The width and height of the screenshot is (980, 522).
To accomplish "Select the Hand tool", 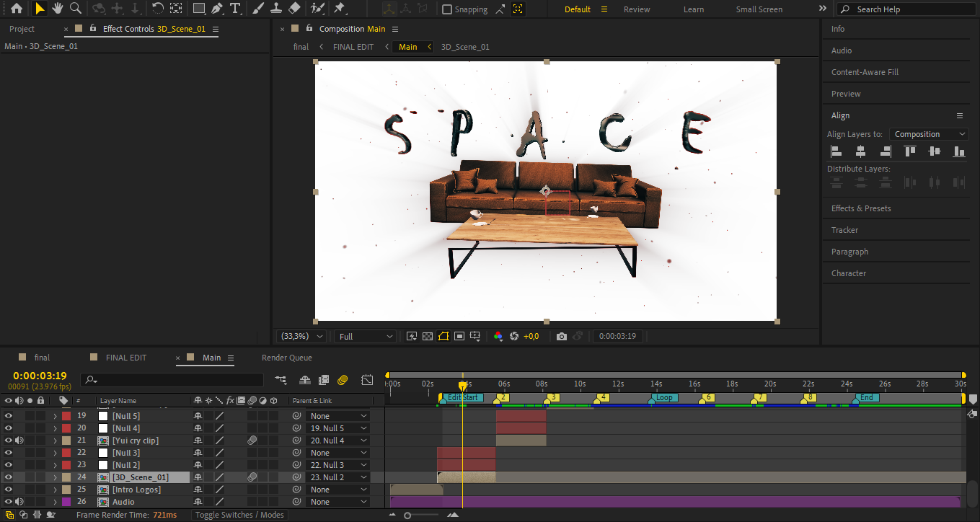I will pos(57,9).
